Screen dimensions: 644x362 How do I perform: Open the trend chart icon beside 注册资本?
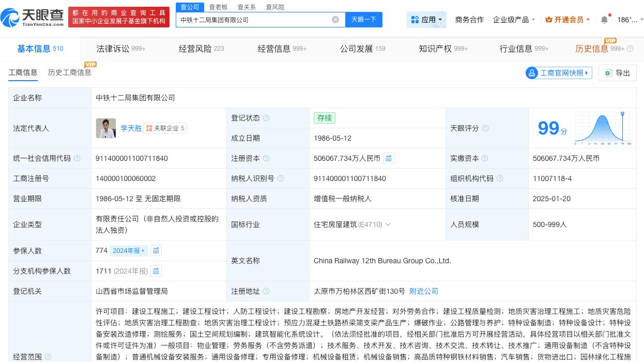tap(389, 158)
